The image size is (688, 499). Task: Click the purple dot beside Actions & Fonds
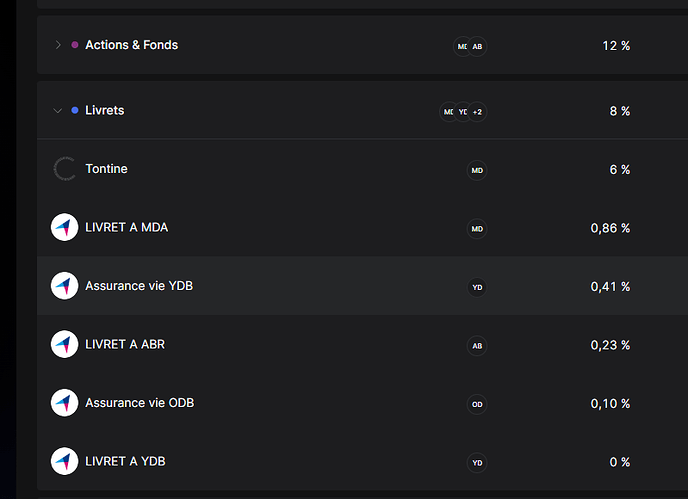75,45
